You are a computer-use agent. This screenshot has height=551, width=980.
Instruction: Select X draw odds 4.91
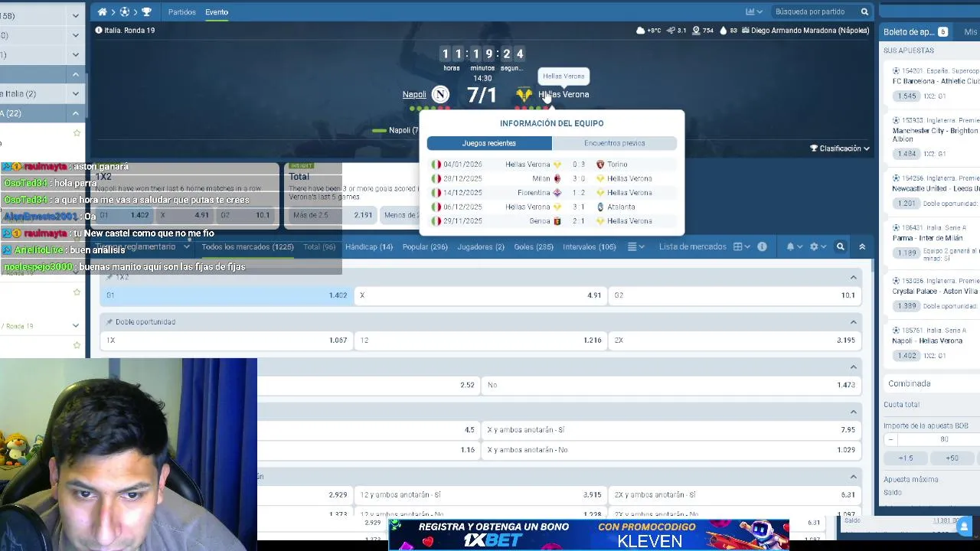click(x=481, y=295)
